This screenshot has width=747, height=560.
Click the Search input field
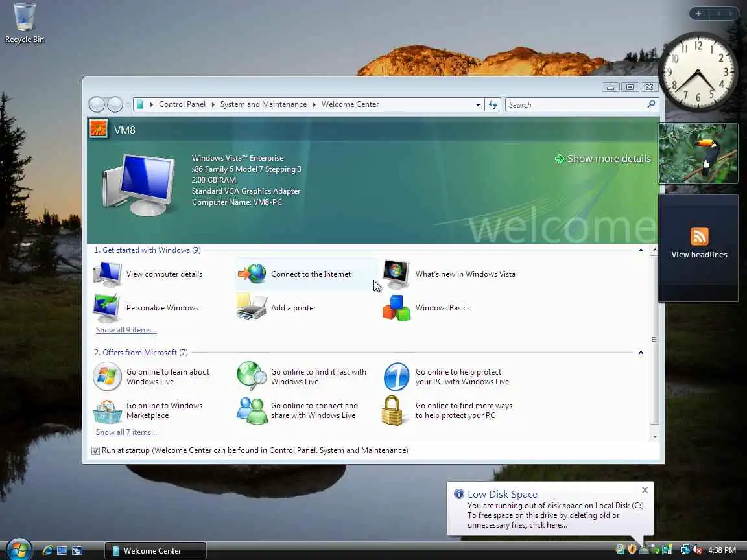pos(576,104)
